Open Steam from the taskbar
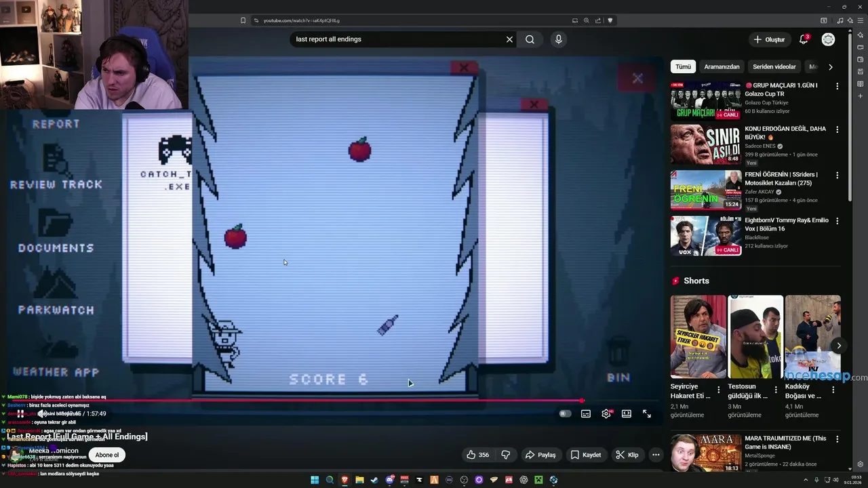Screen dimensions: 868x488 [374, 480]
